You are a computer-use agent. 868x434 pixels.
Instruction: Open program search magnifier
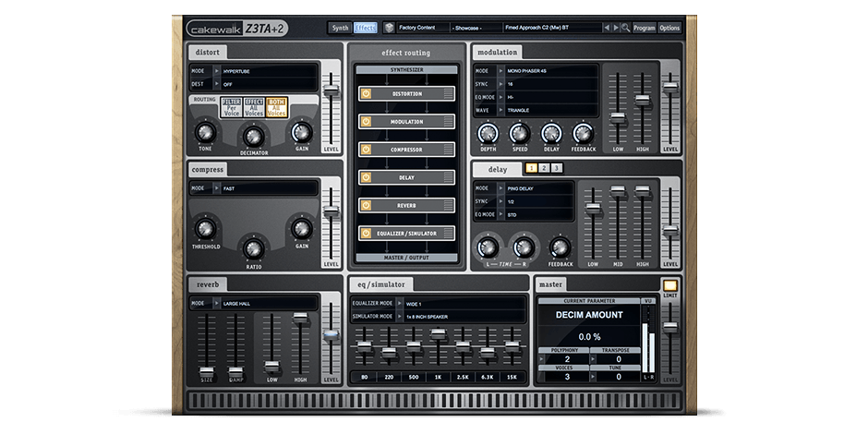tap(625, 28)
